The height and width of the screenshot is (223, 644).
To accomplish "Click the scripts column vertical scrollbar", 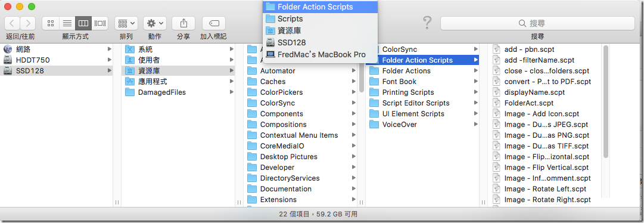I will (606, 101).
